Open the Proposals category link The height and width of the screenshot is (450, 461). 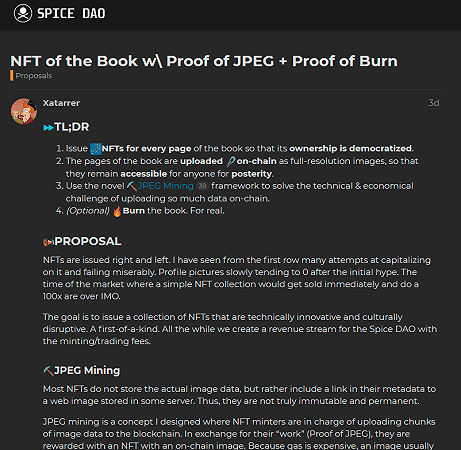tap(34, 76)
